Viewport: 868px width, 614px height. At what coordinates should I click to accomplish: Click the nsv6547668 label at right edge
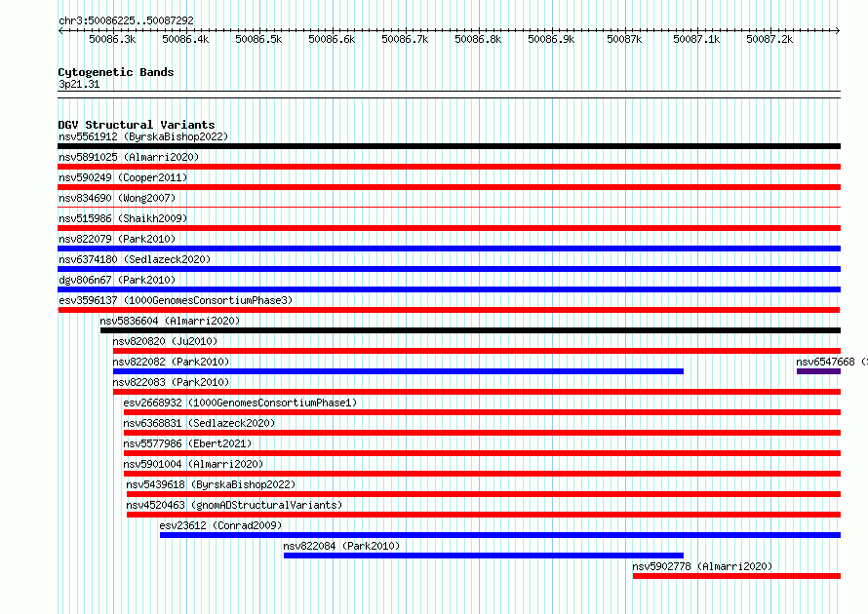[x=832, y=362]
